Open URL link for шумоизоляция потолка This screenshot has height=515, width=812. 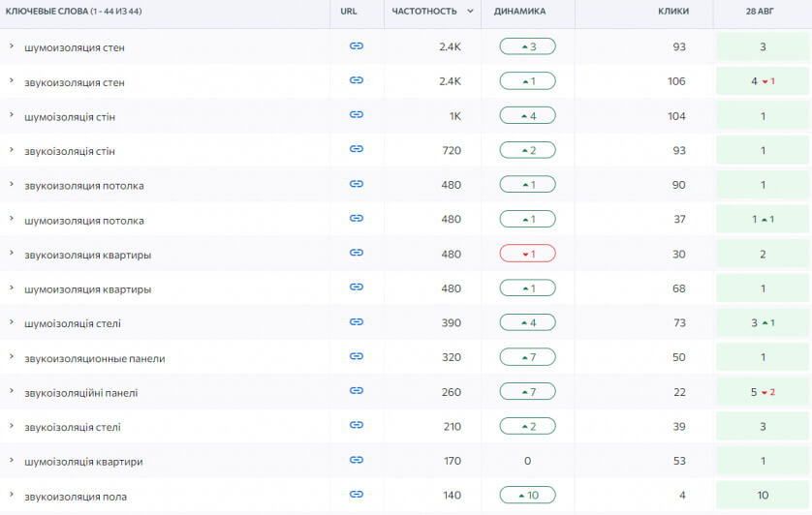coord(357,219)
